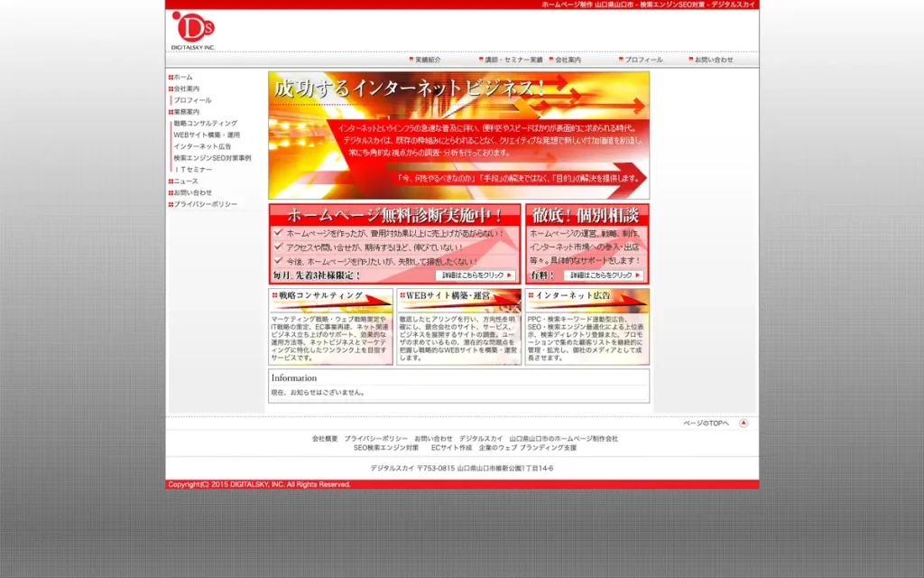Click the red header tagline ホームページ制作 山口県山口市

tap(648, 5)
